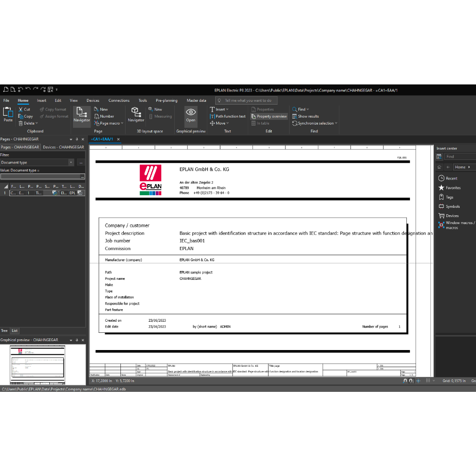Open the 3D layout space Navigator
This screenshot has height=476, width=476.
[136, 114]
